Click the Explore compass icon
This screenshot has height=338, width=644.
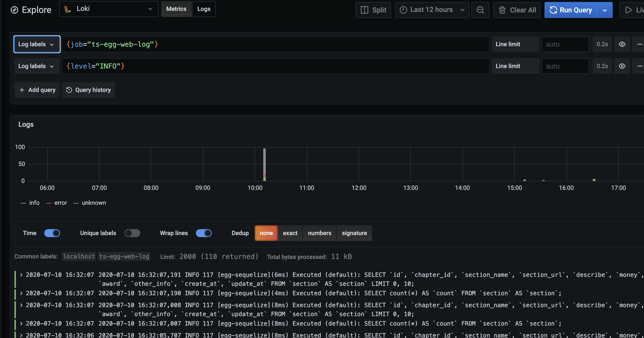[x=14, y=10]
